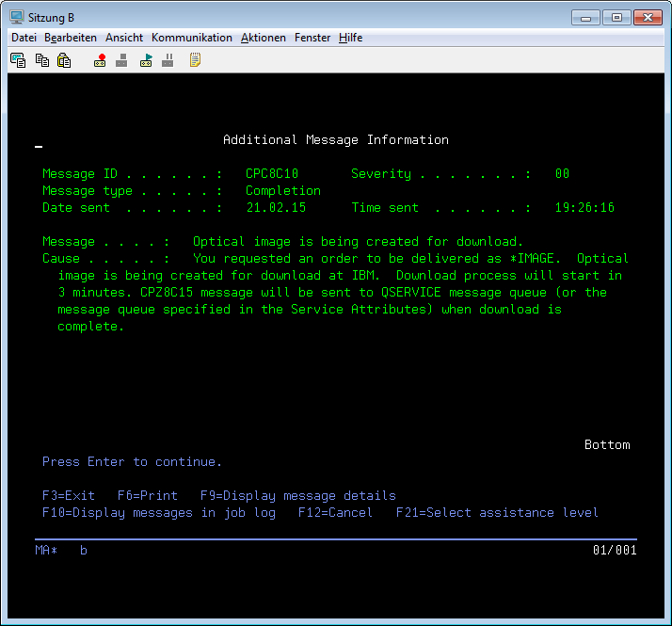This screenshot has width=672, height=626.
Task: Click the screen capture toolbar icon
Action: [18, 60]
